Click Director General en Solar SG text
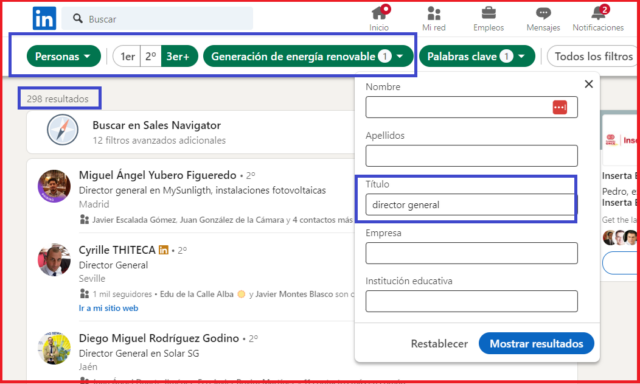 point(139,353)
